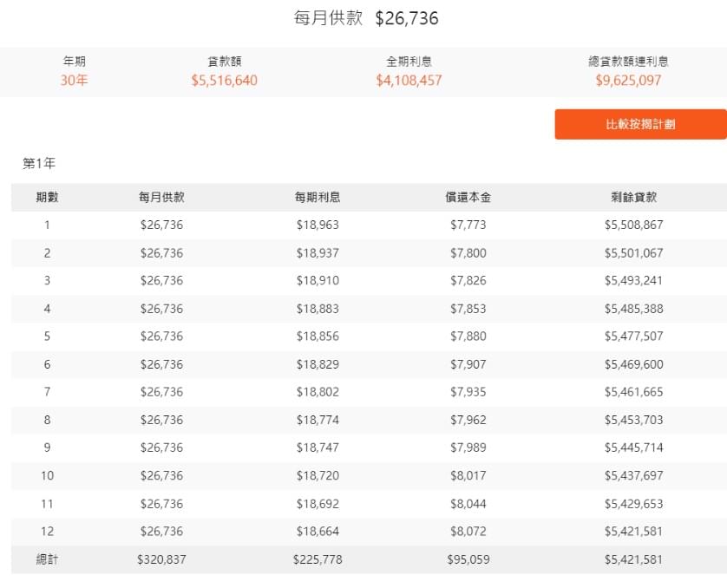Click the loan term value 30年

click(75, 80)
